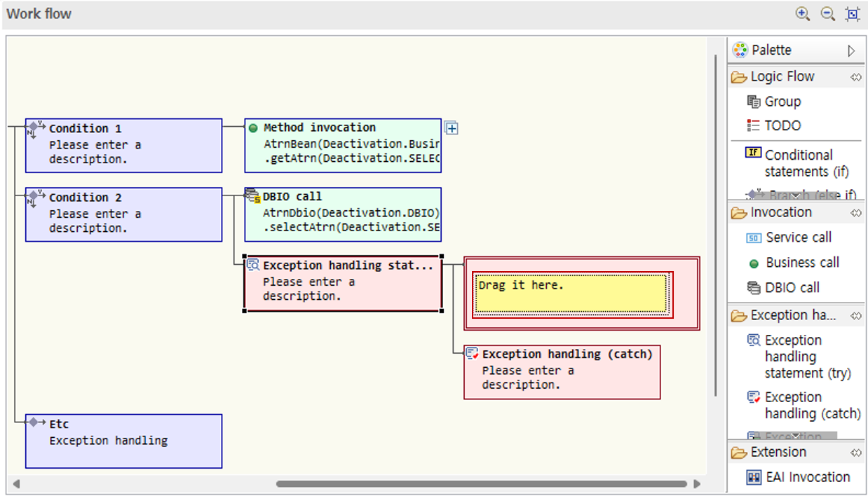Expand the Method invocation node plus box
This screenshot has height=496, width=868.
coord(452,128)
